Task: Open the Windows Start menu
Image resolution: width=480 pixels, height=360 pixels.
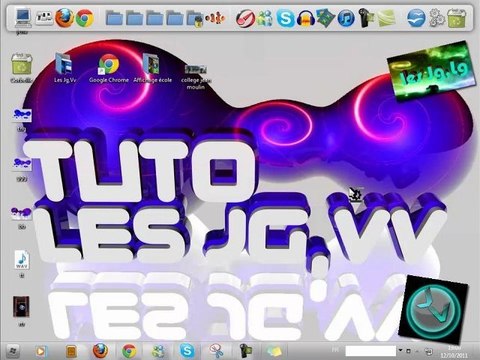Action: click(x=13, y=351)
